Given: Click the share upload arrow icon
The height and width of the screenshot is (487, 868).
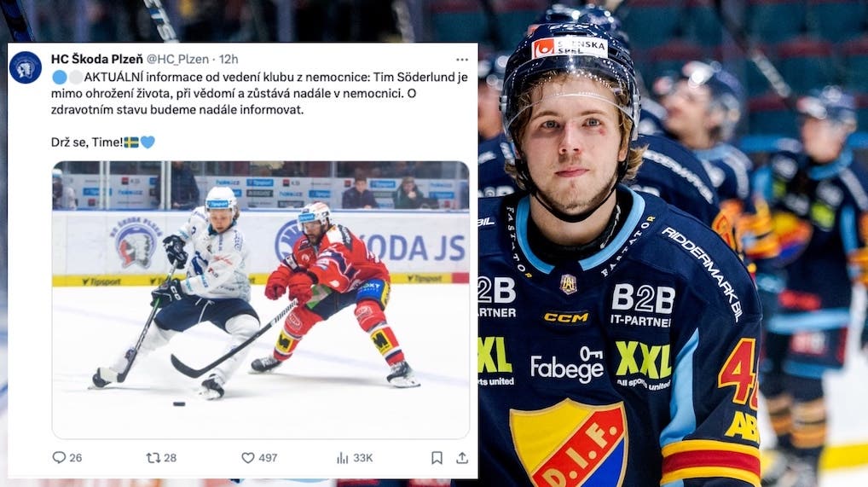Looking at the screenshot, I should pyautogui.click(x=461, y=458).
